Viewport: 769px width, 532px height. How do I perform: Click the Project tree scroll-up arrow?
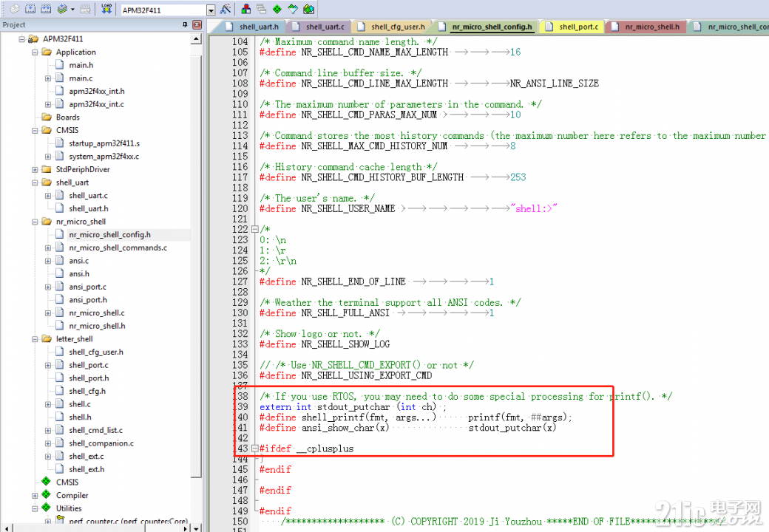196,38
